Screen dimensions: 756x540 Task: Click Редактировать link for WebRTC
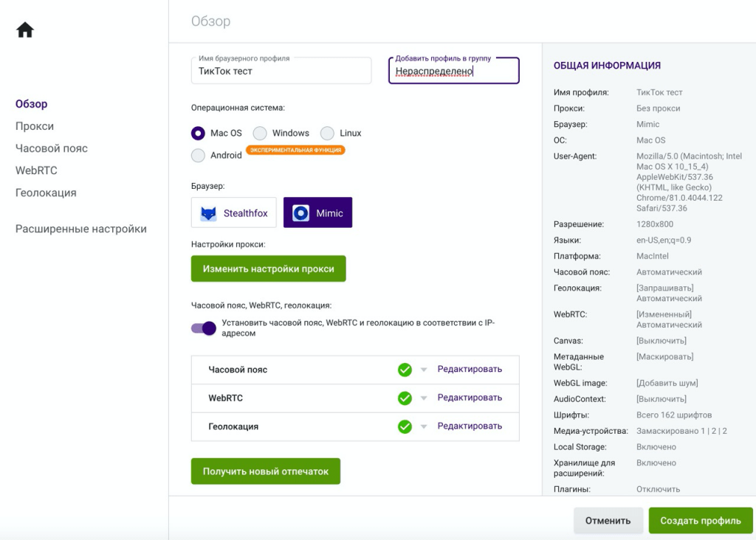(470, 398)
